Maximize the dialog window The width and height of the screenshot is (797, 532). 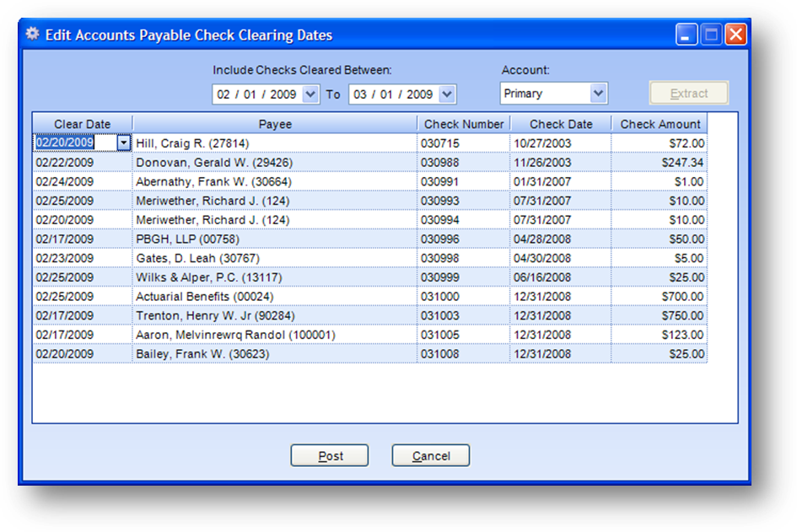pyautogui.click(x=711, y=35)
